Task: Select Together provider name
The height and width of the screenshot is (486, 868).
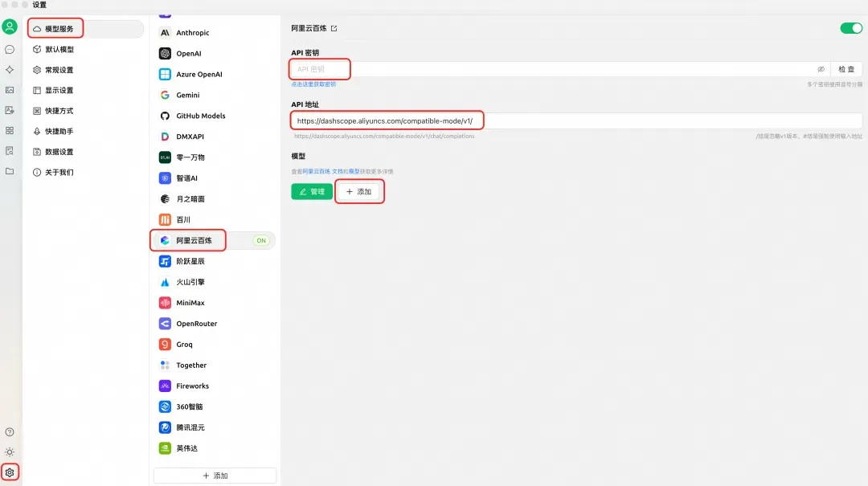Action: [191, 365]
